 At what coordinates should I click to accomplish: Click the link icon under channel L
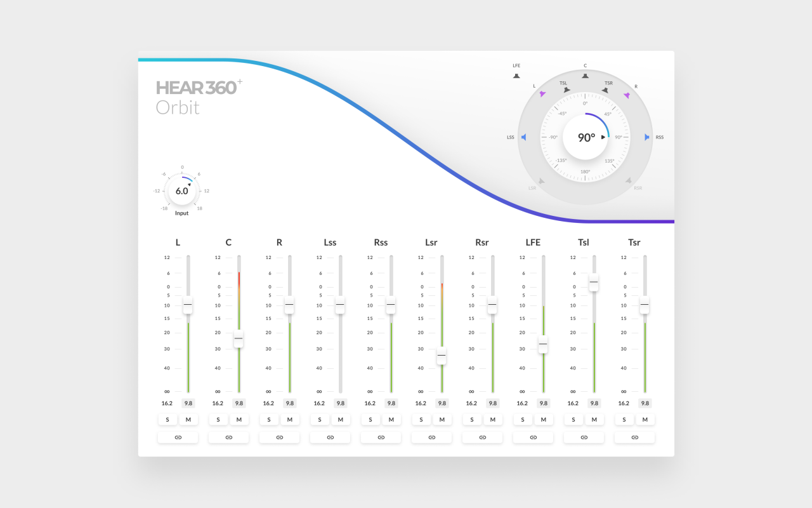(178, 438)
